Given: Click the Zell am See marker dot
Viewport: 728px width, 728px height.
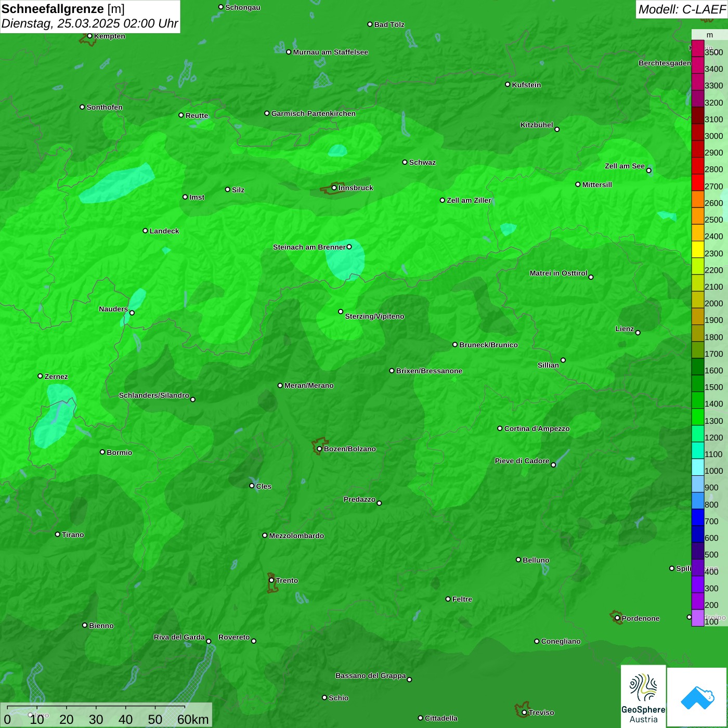Looking at the screenshot, I should (648, 171).
